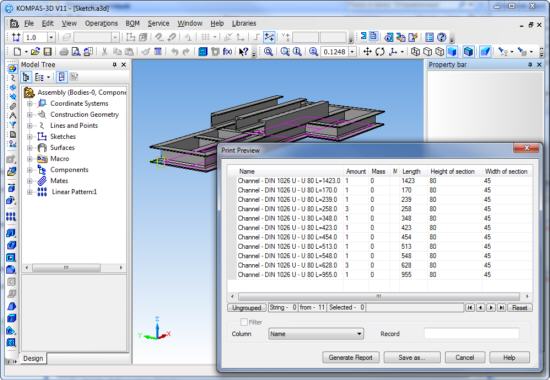Click the Record input field
The height and width of the screenshot is (380, 550).
[x=471, y=333]
